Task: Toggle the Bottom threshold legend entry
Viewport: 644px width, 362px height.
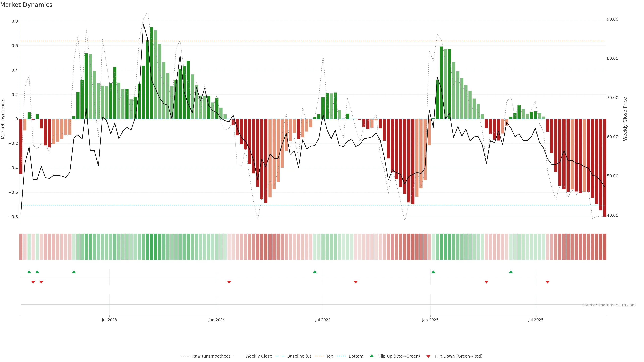Action: (x=356, y=356)
